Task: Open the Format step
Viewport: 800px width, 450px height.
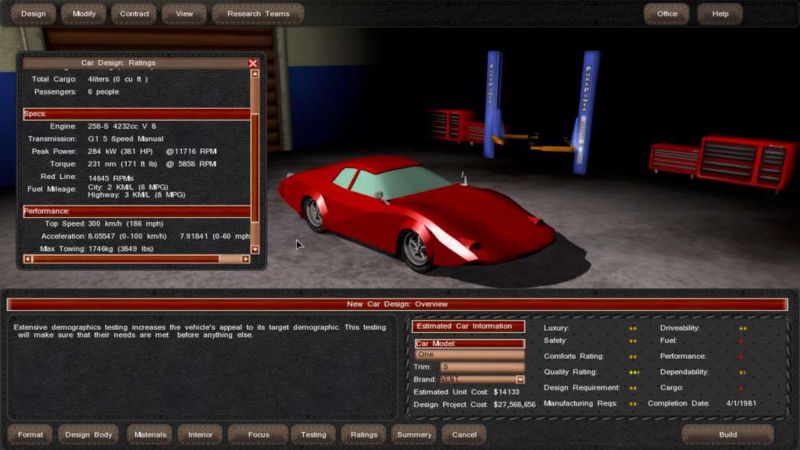Action: [x=30, y=435]
